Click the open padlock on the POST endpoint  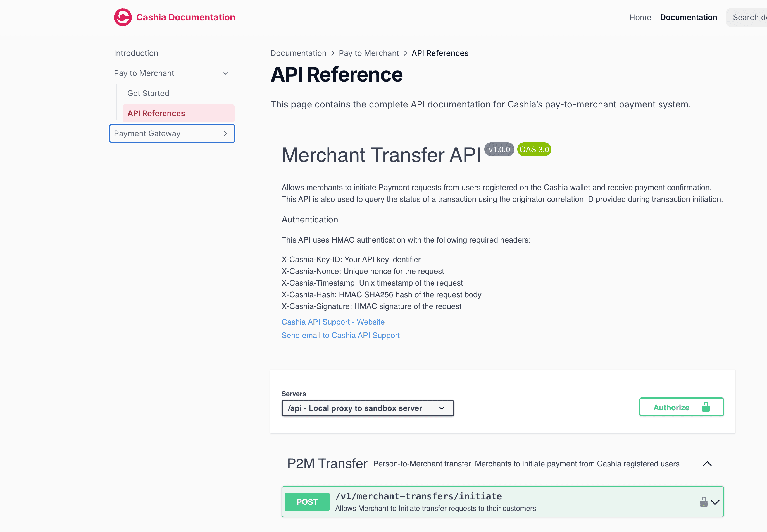tap(704, 501)
